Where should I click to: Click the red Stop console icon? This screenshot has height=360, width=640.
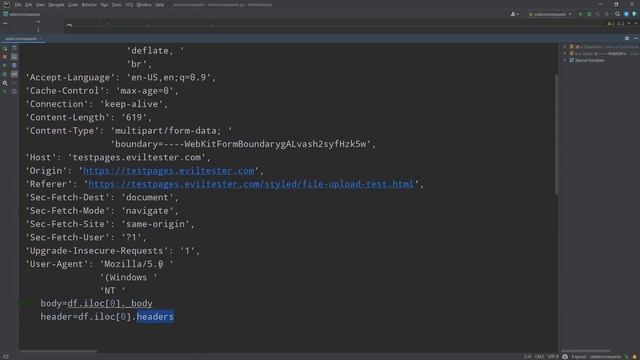click(x=5, y=57)
